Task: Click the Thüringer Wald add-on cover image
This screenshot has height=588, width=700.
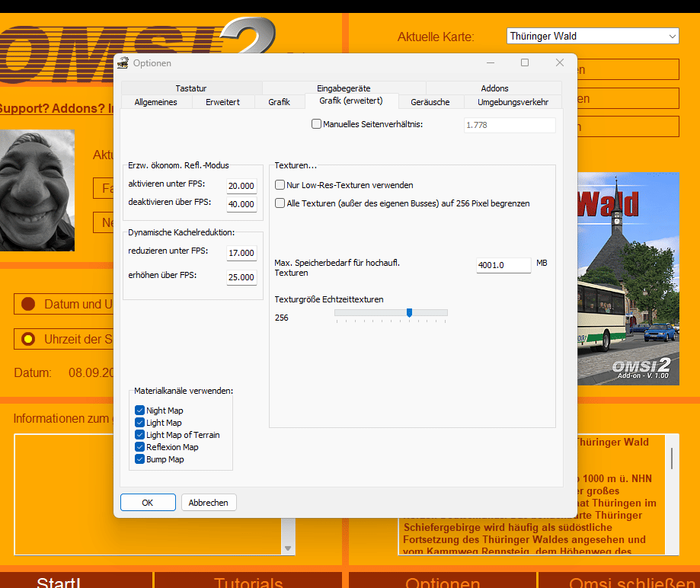Action: click(628, 279)
